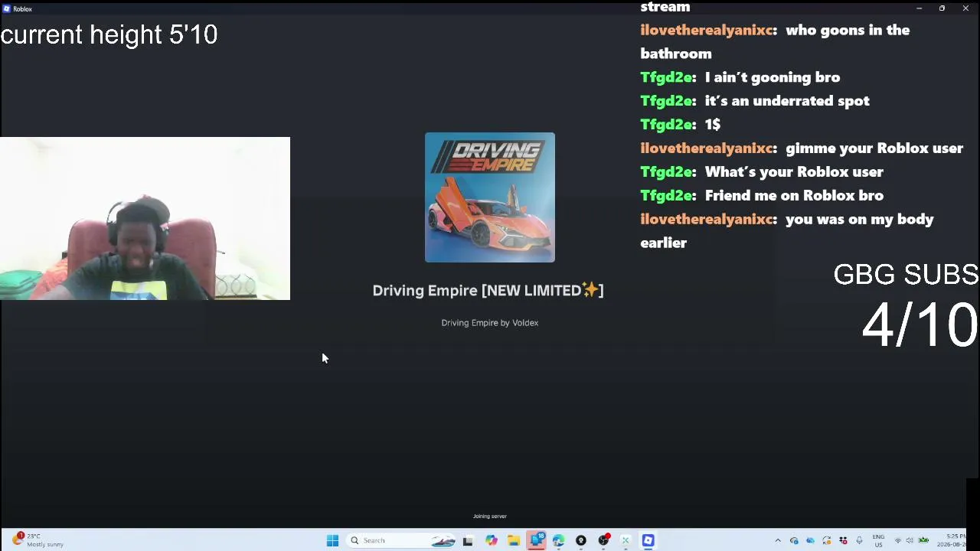Open the weather widget showing 23°C
This screenshot has height=551, width=980.
(38, 540)
